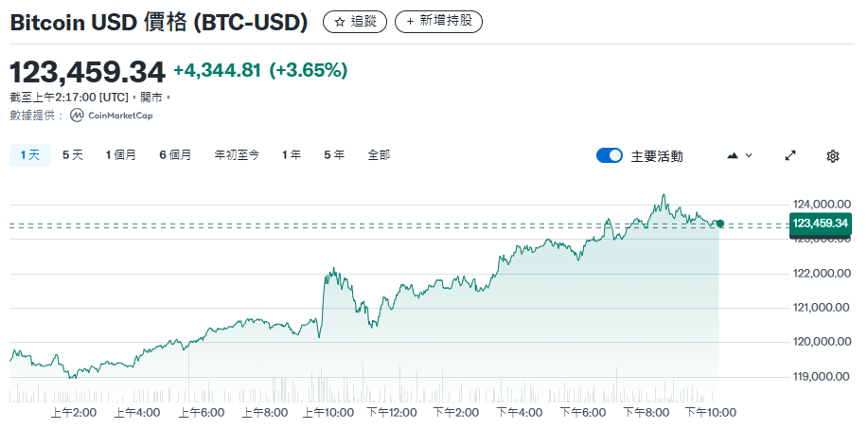The width and height of the screenshot is (868, 429).
Task: Switch to the 5天 range tab
Action: tap(73, 155)
